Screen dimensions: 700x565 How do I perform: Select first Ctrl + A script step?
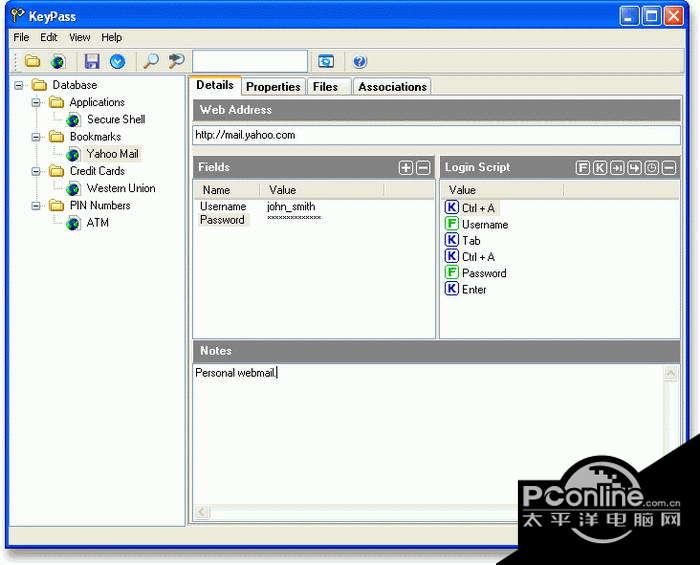(471, 208)
